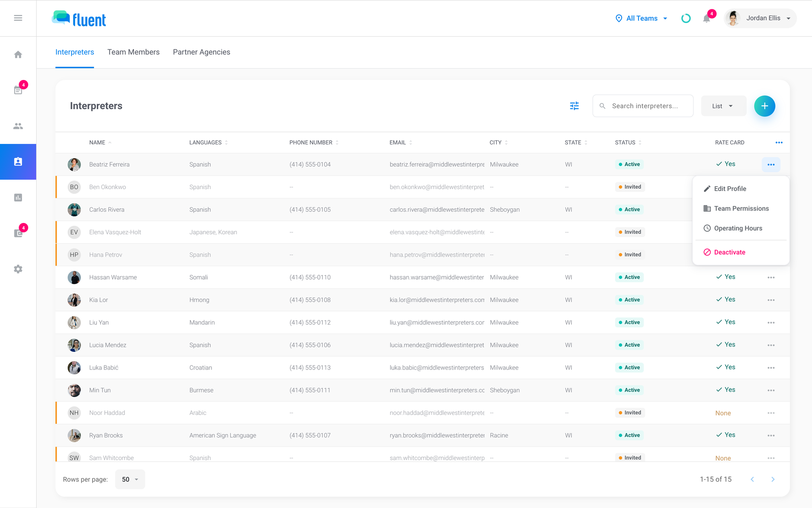Open the calendar sidebar icon with badge
This screenshot has height=508, width=812.
(x=18, y=90)
